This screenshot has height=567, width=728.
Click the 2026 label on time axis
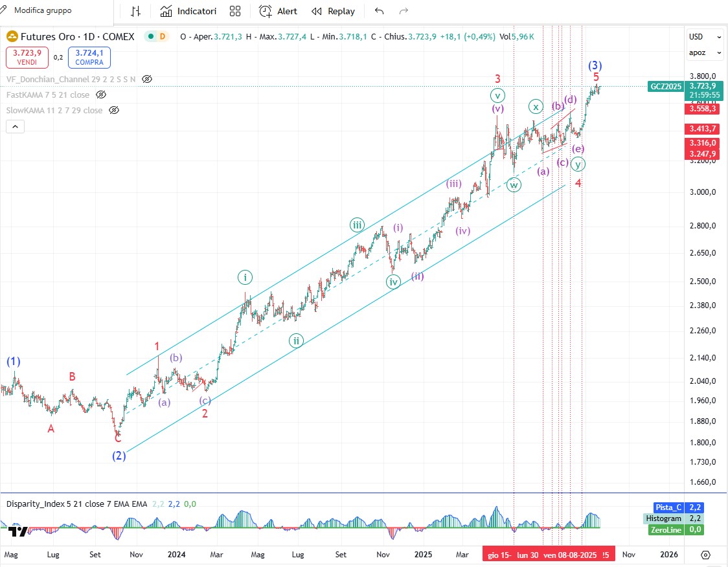[668, 555]
